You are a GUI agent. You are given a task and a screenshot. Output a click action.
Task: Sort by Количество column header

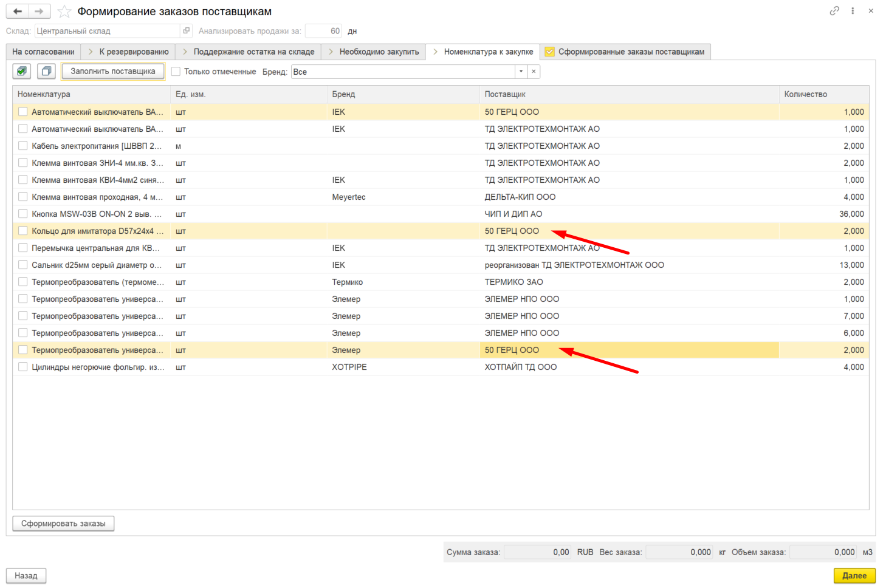click(823, 94)
